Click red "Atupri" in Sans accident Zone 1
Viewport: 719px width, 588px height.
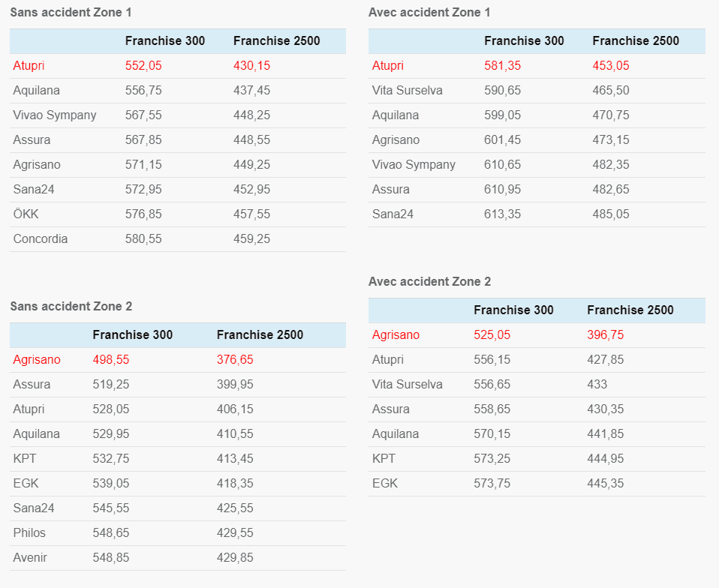(29, 65)
